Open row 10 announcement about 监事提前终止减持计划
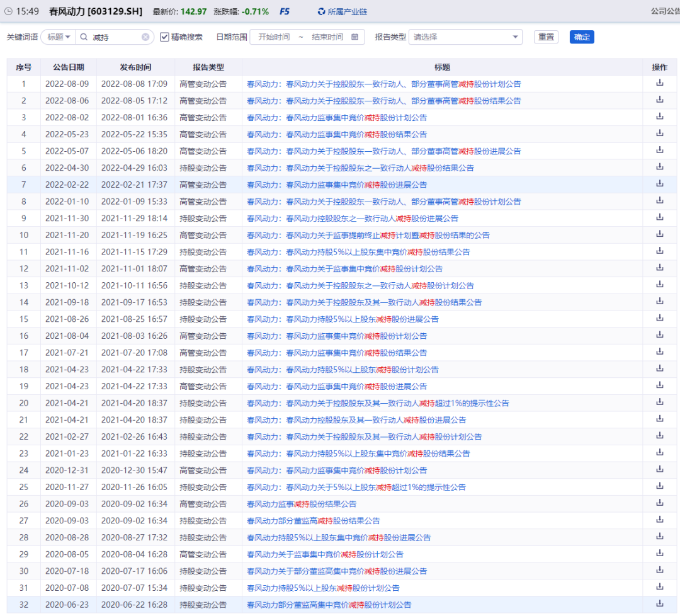This screenshot has width=680, height=616. pos(368,235)
